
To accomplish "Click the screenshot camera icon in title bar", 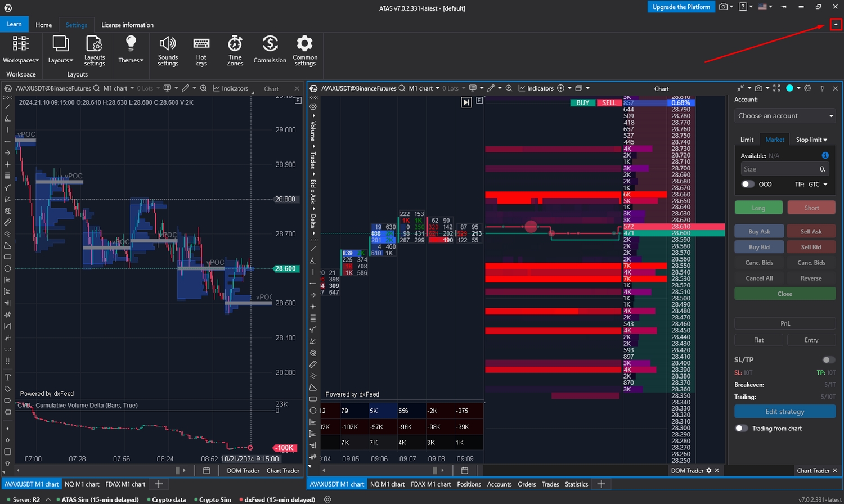I will [x=723, y=7].
